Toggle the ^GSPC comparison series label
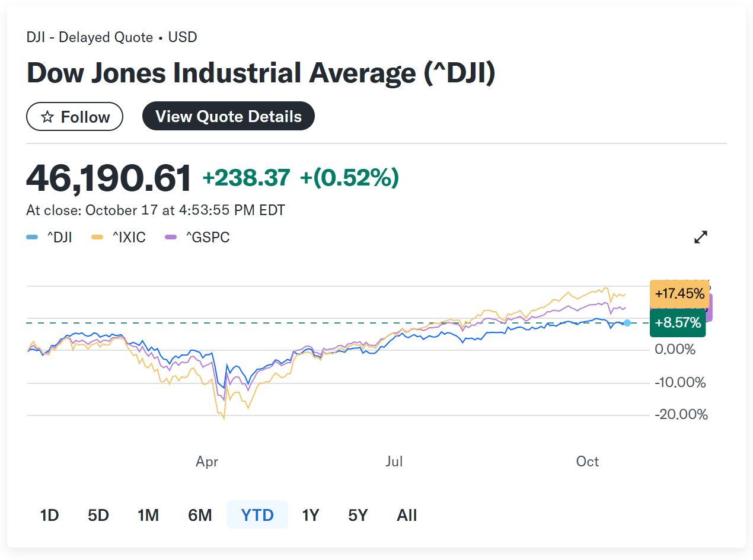The image size is (753, 560). [x=208, y=238]
